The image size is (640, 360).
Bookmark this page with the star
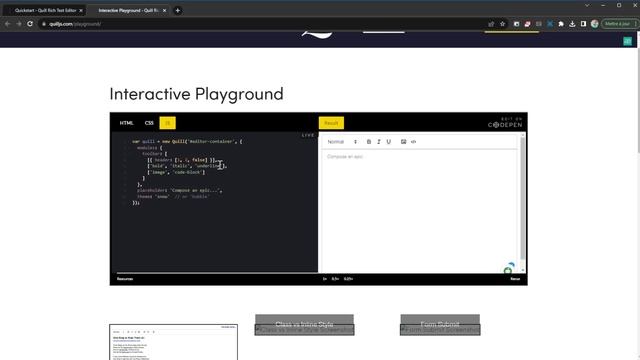[502, 24]
